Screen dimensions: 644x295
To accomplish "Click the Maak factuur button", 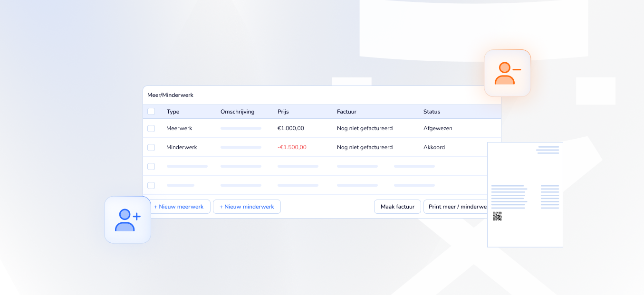I will 397,207.
